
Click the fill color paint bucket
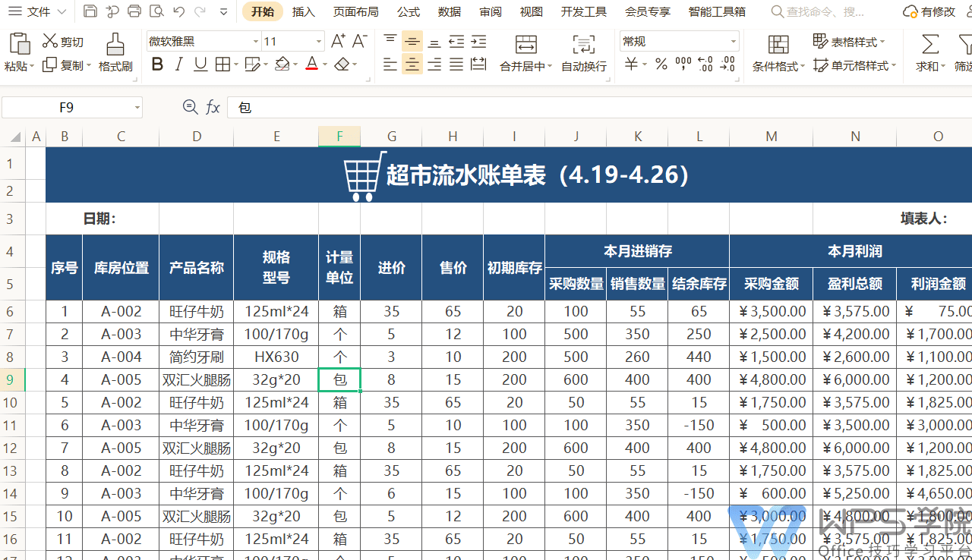click(x=282, y=64)
